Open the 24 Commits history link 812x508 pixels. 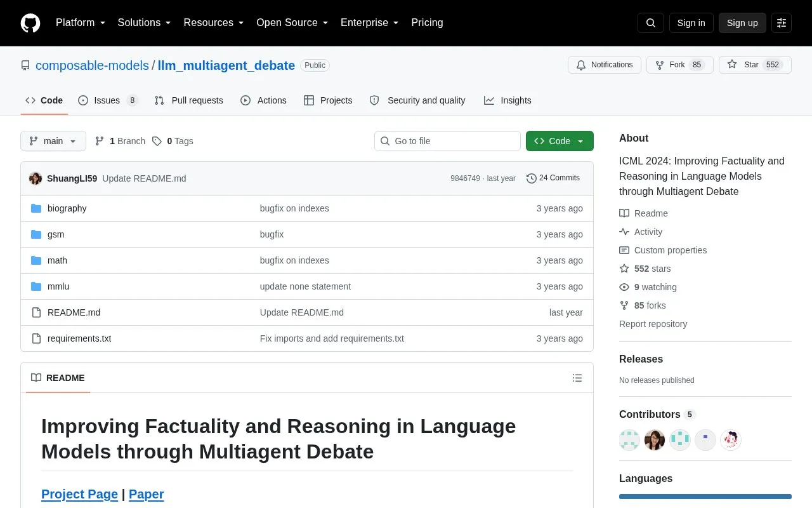[x=553, y=178]
